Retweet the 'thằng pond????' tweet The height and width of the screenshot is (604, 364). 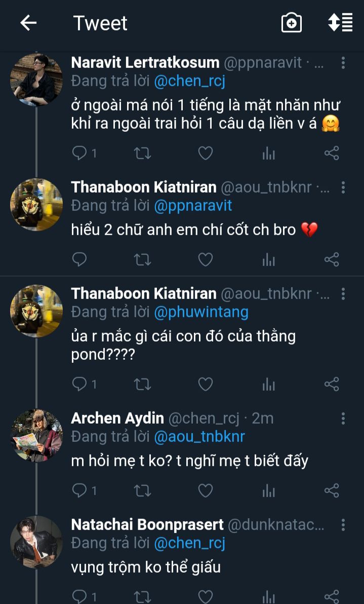point(142,385)
